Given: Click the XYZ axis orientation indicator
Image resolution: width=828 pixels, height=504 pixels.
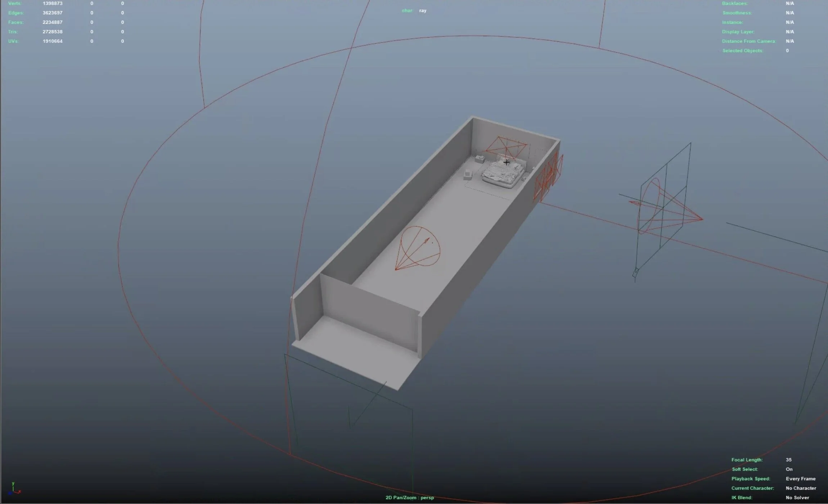Looking at the screenshot, I should (14, 489).
